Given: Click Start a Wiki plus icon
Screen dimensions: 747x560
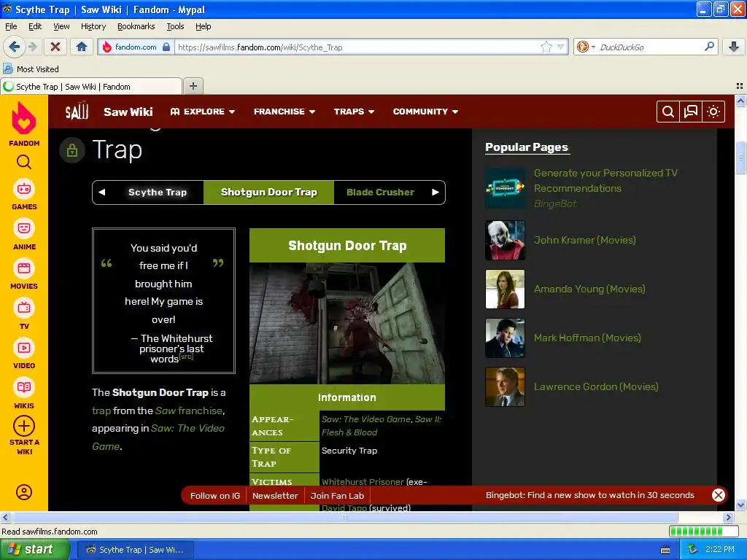Looking at the screenshot, I should coord(24,426).
